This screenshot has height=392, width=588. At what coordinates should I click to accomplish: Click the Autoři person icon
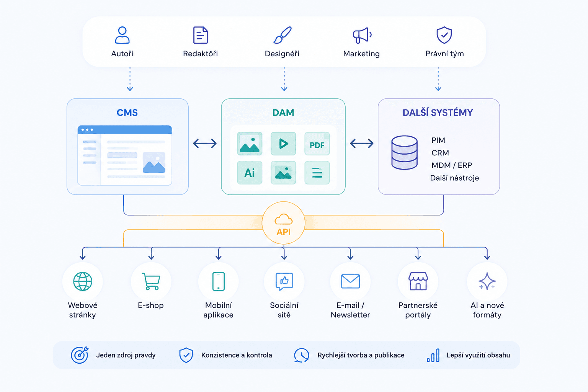tap(122, 35)
